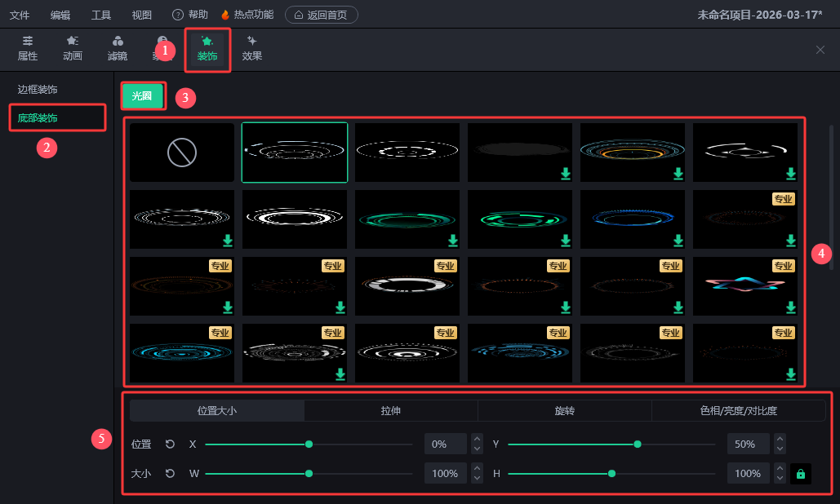Image resolution: width=840 pixels, height=504 pixels.
Task: Click the 返回首页 return home button
Action: [321, 15]
